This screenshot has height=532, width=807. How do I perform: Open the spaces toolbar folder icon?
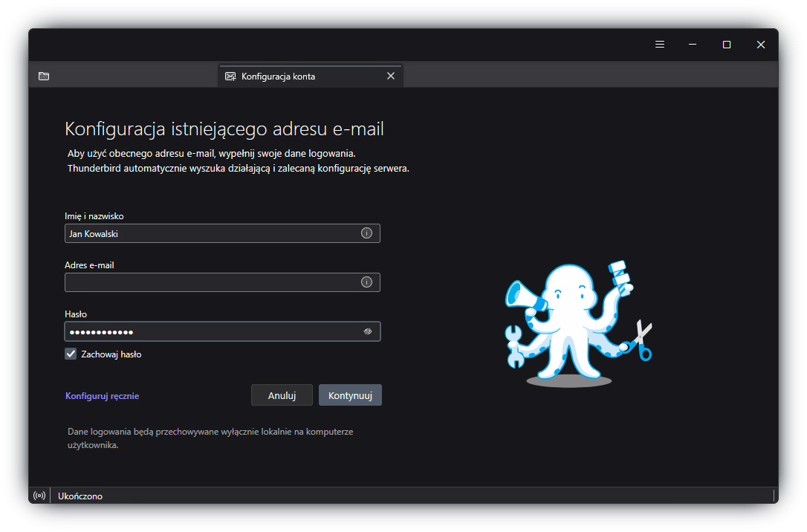pos(43,76)
